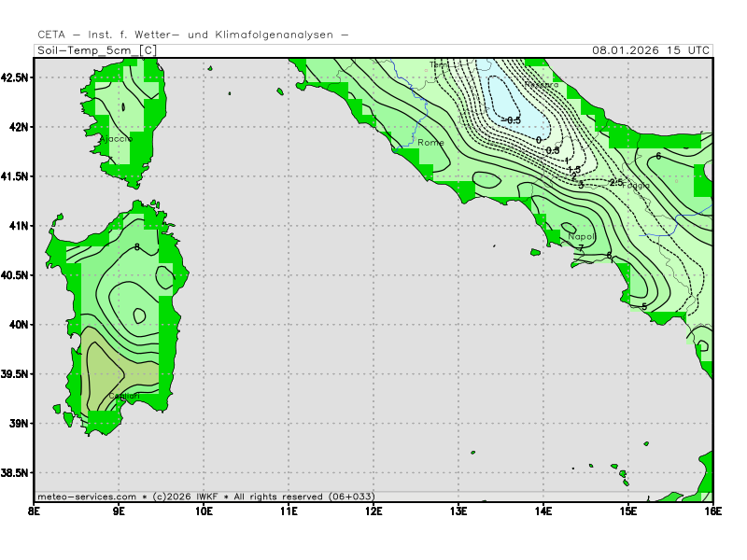Select the Pescara city label

(541, 84)
